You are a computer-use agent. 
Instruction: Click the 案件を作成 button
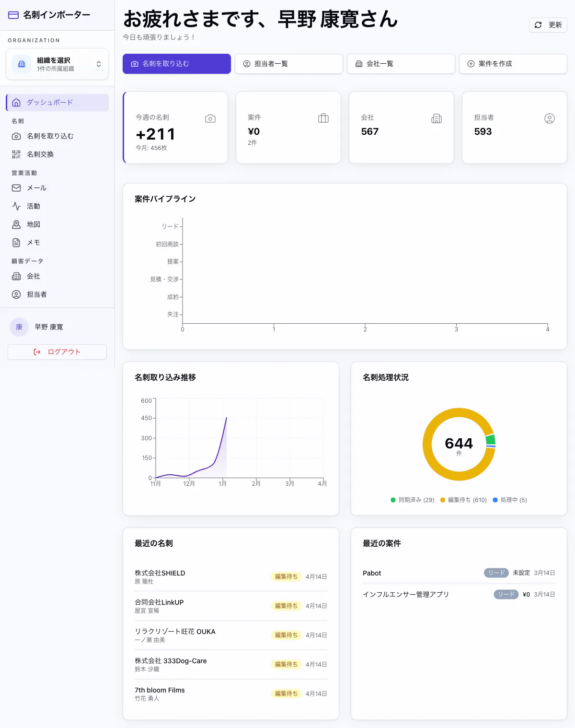coord(513,64)
